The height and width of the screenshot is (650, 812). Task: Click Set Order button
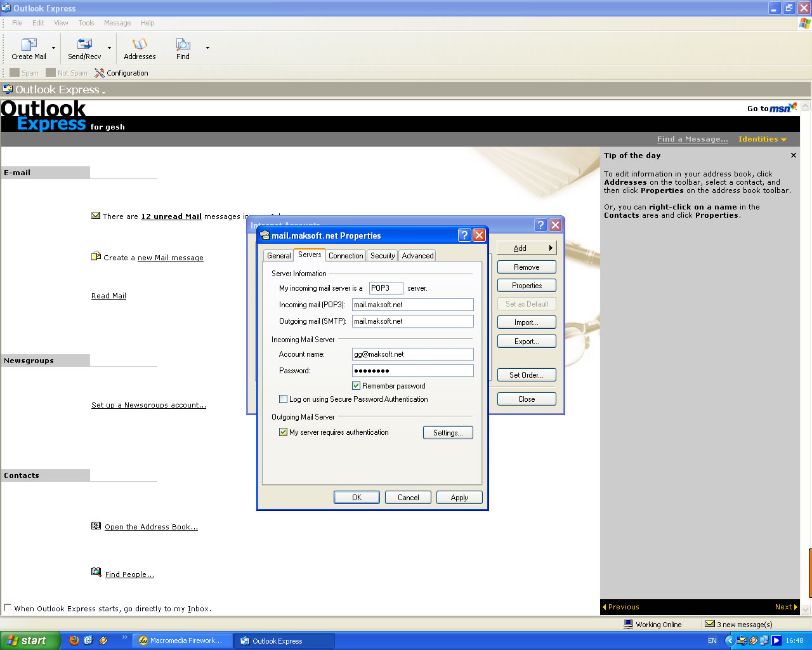click(x=527, y=375)
